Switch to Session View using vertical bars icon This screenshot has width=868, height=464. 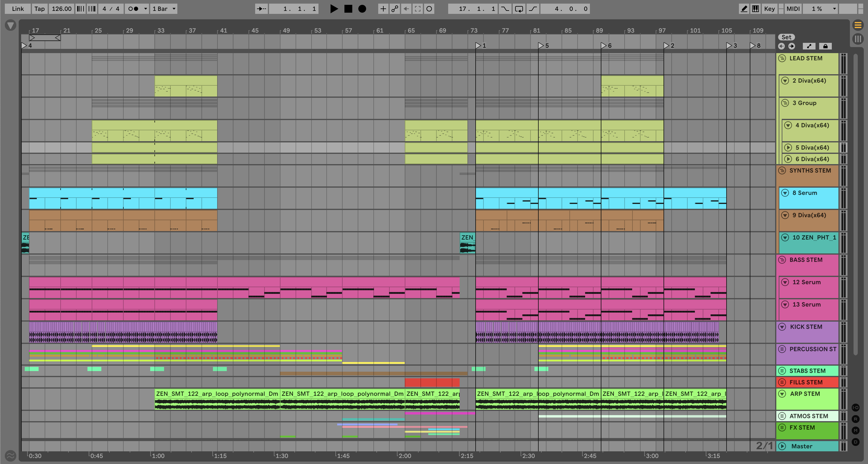pyautogui.click(x=858, y=39)
